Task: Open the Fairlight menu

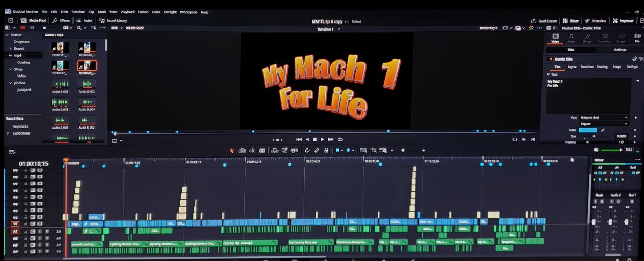Action: click(x=170, y=12)
